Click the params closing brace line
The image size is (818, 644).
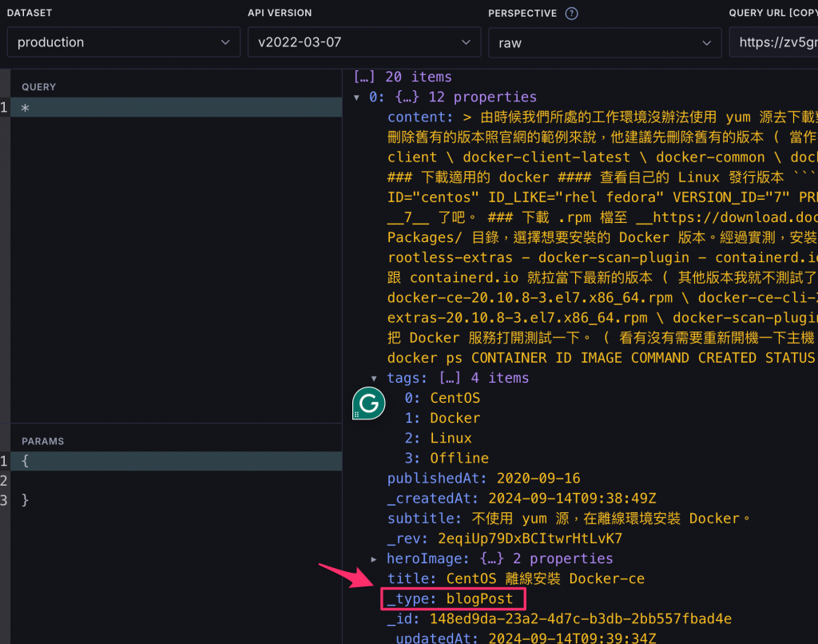point(177,500)
